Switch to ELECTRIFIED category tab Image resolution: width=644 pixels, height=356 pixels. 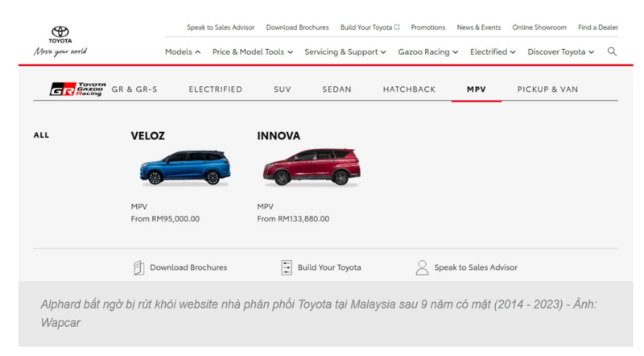point(216,89)
